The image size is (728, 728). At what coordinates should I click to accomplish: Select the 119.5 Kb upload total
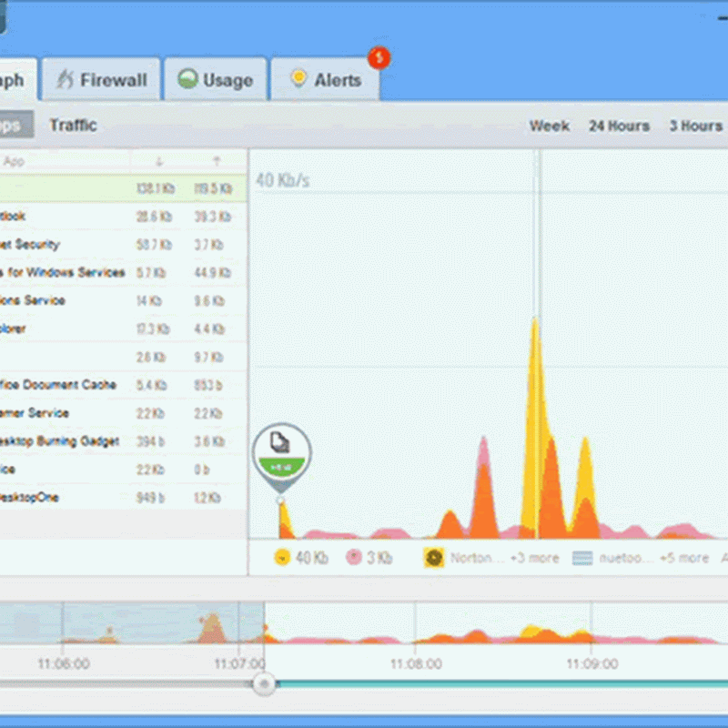click(x=213, y=188)
